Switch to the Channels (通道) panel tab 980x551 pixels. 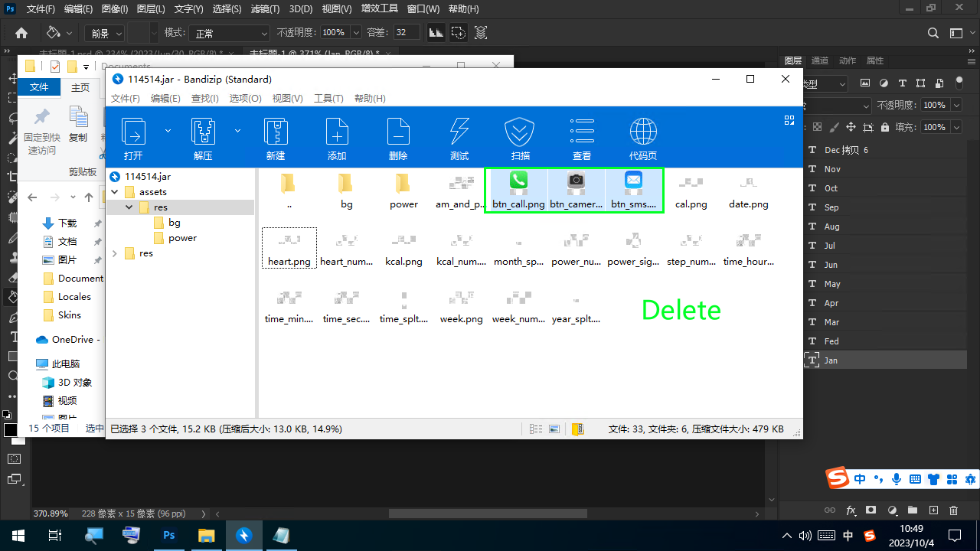(819, 60)
